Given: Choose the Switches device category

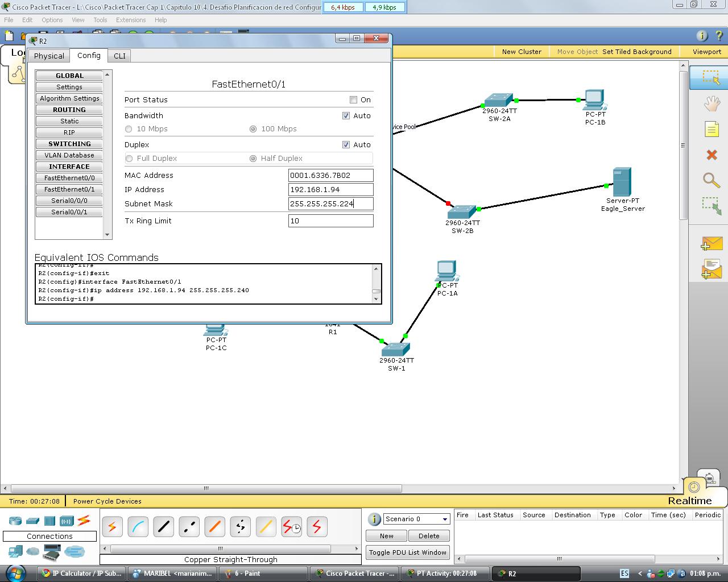Looking at the screenshot, I should pyautogui.click(x=32, y=521).
